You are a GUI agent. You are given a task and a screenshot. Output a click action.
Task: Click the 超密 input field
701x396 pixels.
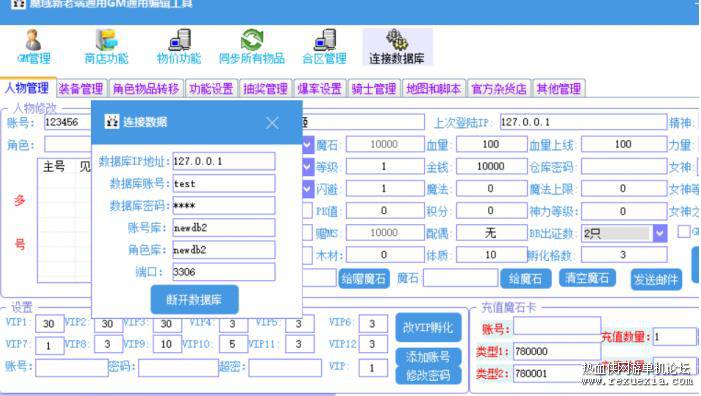coord(285,368)
